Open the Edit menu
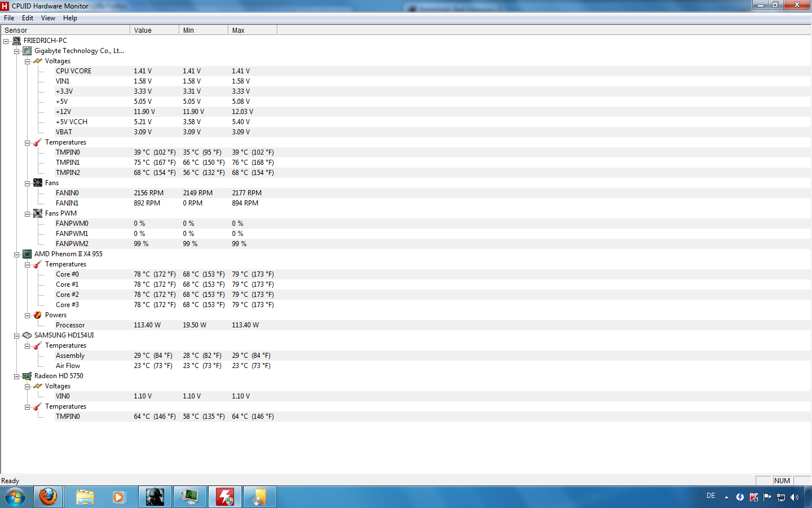Viewport: 812px width, 508px height. pyautogui.click(x=28, y=18)
